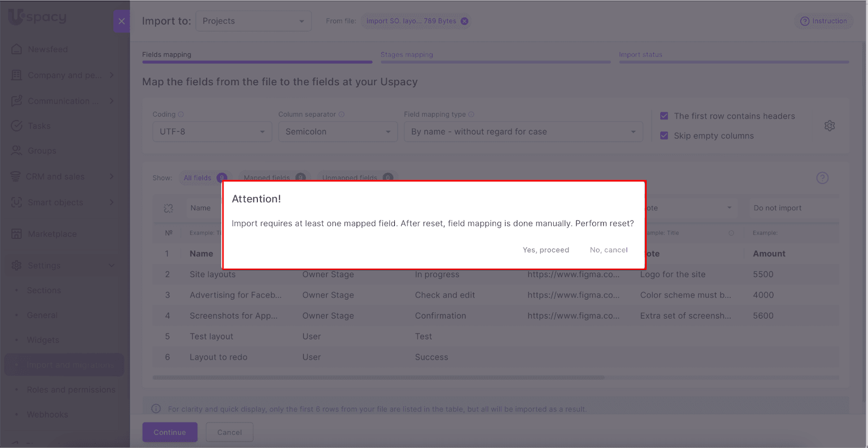This screenshot has width=868, height=448.
Task: Click the help question mark icon above table
Action: pyautogui.click(x=822, y=178)
